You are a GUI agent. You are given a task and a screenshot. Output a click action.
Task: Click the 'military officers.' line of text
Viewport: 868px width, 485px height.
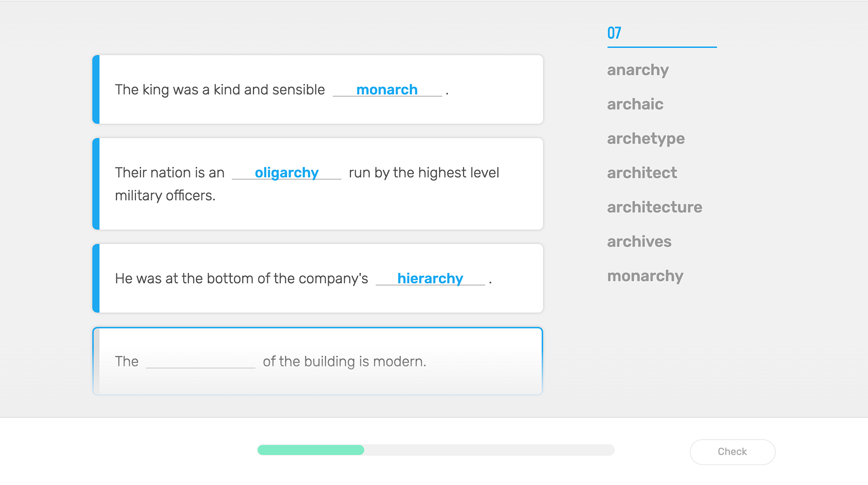pyautogui.click(x=165, y=196)
